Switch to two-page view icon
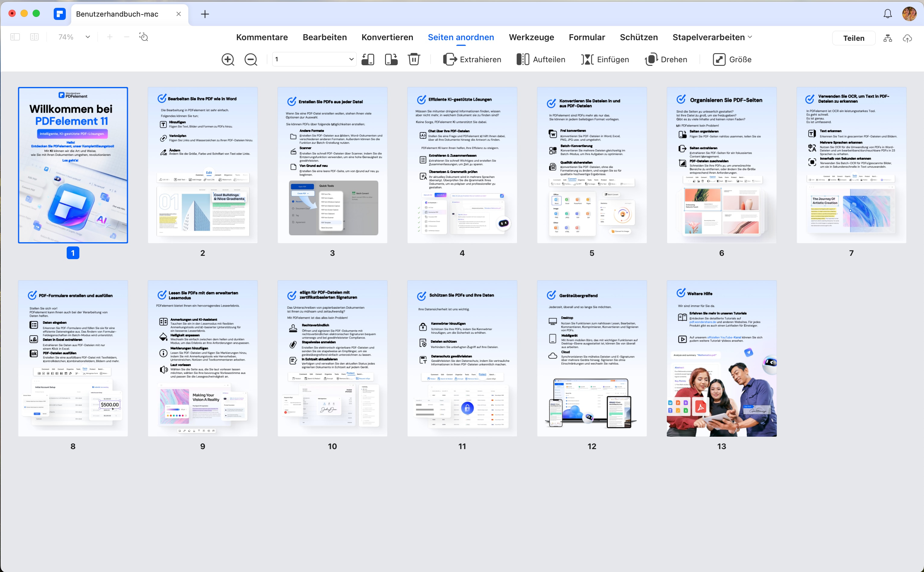 (34, 37)
